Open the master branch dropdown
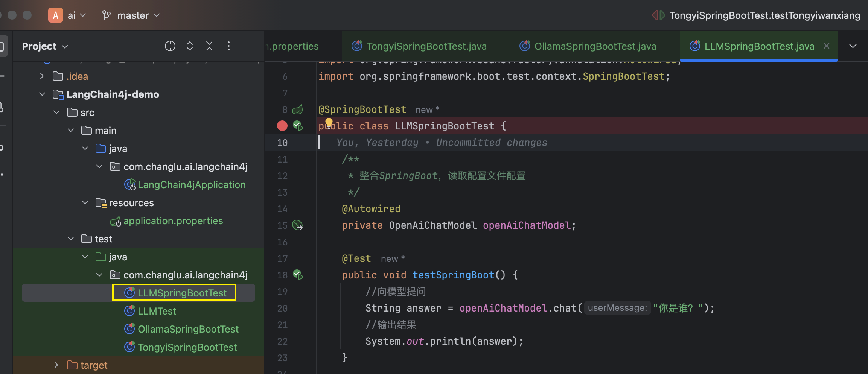 point(131,15)
